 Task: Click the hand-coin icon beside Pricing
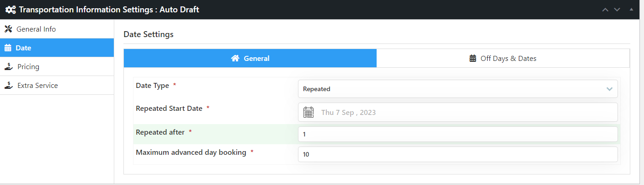[x=8, y=67]
